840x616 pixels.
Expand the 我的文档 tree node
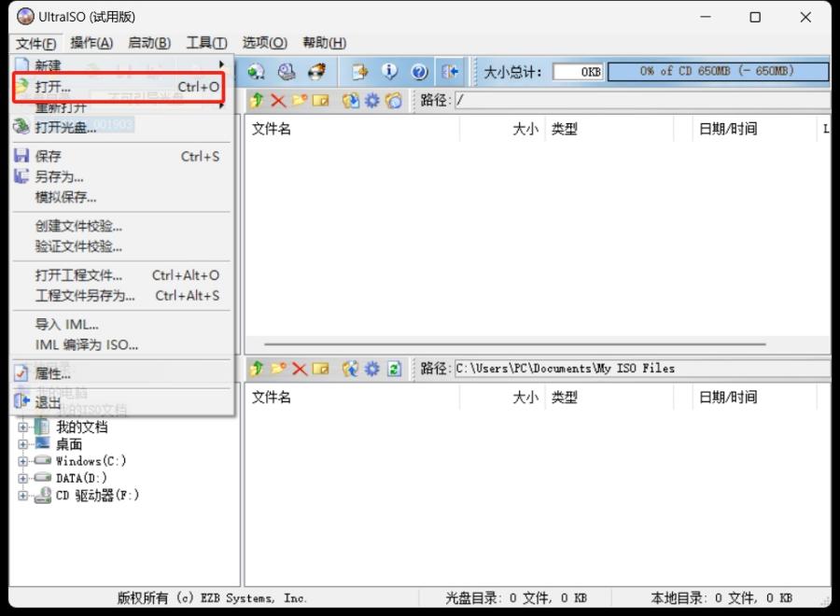[23, 427]
